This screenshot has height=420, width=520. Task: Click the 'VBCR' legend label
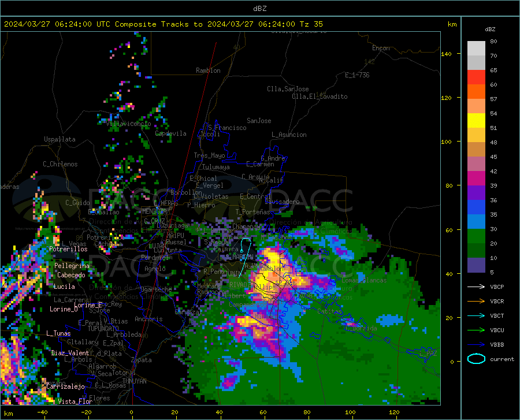[497, 301]
